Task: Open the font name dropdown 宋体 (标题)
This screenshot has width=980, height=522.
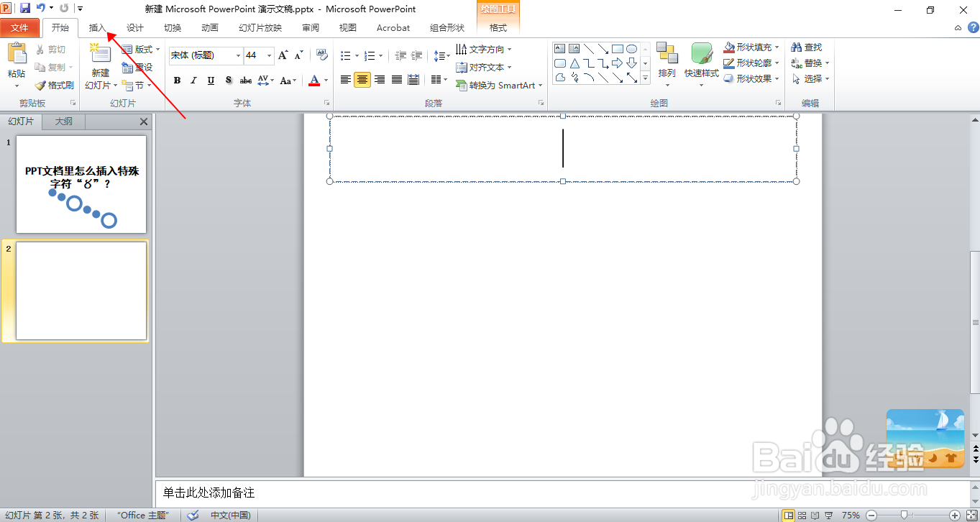Action: (x=238, y=55)
